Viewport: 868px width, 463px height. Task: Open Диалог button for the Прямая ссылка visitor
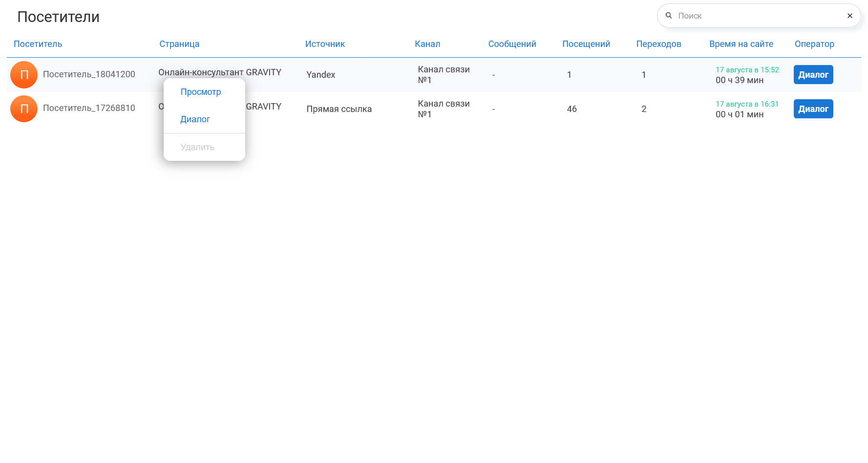point(813,109)
